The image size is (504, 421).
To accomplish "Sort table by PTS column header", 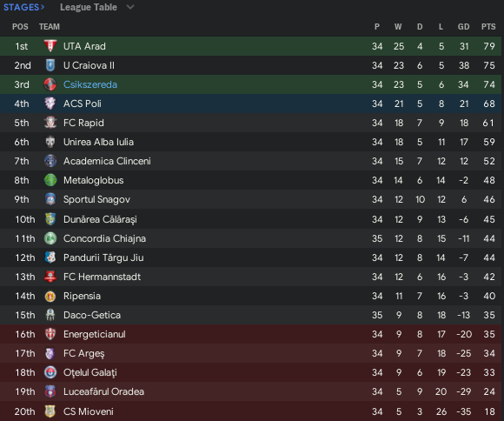I will click(x=488, y=27).
